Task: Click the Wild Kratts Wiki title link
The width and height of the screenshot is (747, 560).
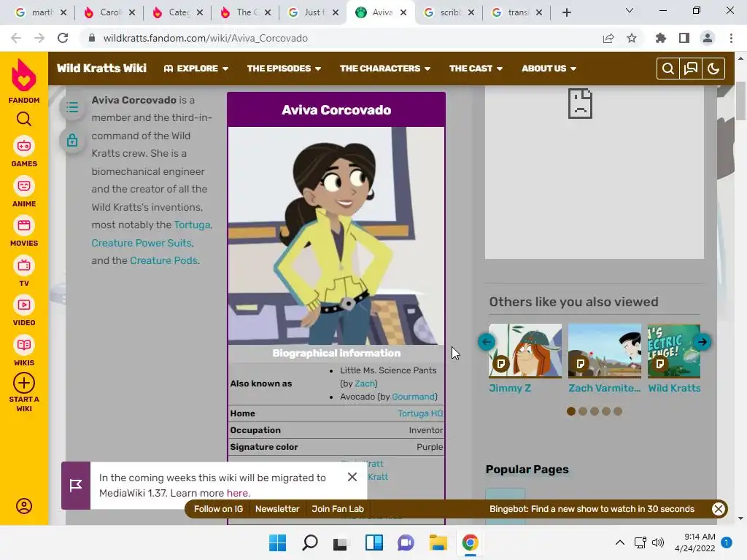Action: 101,68
